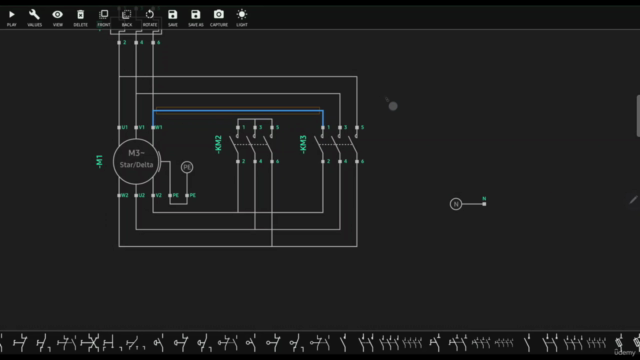Click the KM2 terminal labeled 3
The height and width of the screenshot is (360, 640).
coord(255,127)
